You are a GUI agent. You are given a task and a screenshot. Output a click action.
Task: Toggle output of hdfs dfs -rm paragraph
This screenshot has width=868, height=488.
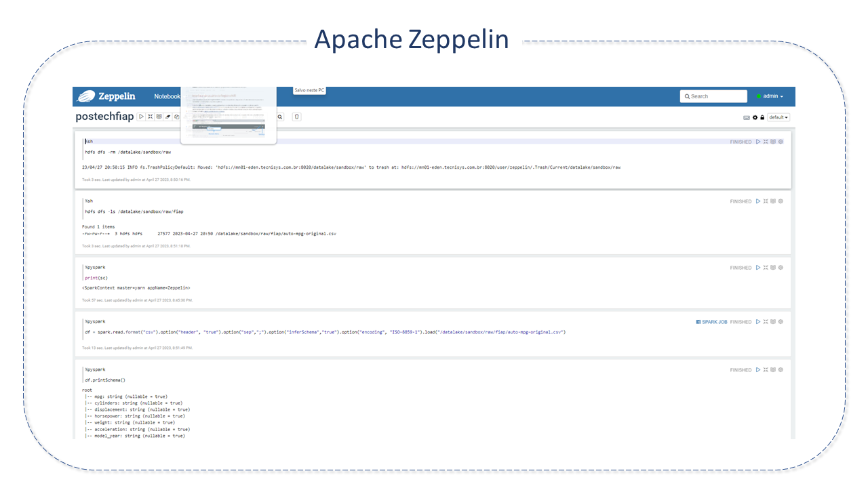773,142
